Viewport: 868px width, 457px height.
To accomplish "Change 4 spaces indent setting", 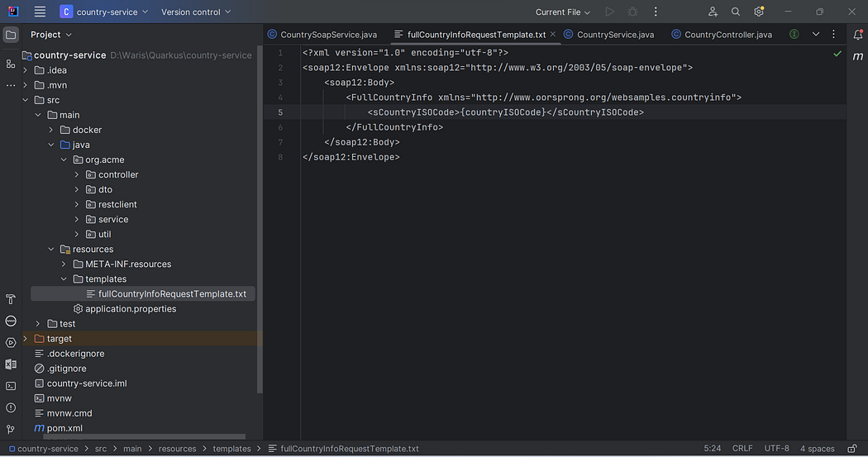I will click(x=817, y=449).
